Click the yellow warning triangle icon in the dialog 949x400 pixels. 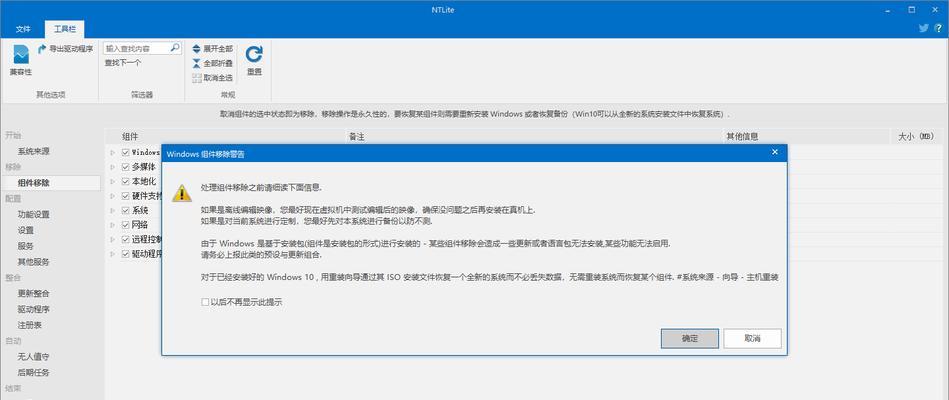(x=182, y=193)
